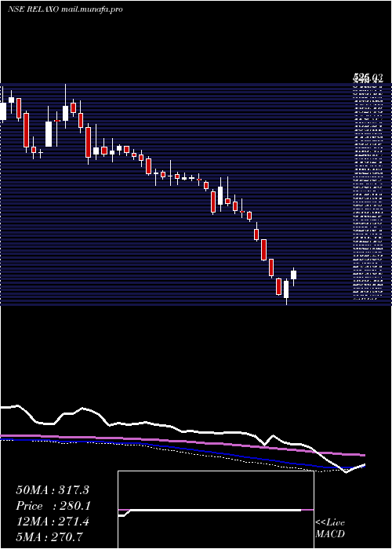The height and width of the screenshot is (549, 392).
Task: Click inside the MACD indicator box
Action: (216, 510)
